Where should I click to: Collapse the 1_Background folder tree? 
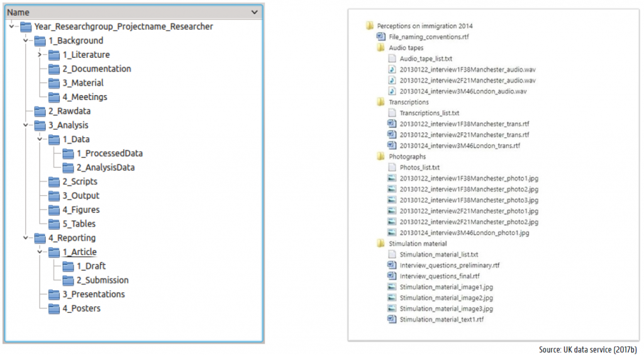point(25,41)
